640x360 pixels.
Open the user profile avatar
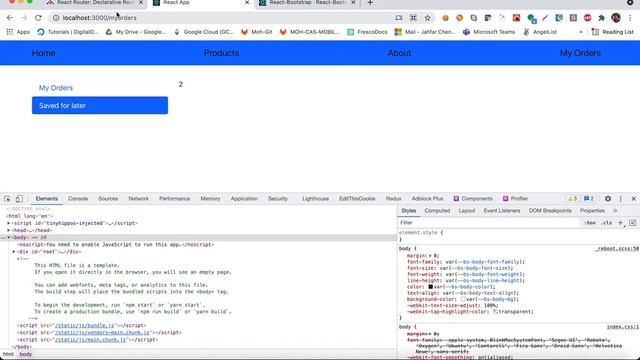(616, 18)
